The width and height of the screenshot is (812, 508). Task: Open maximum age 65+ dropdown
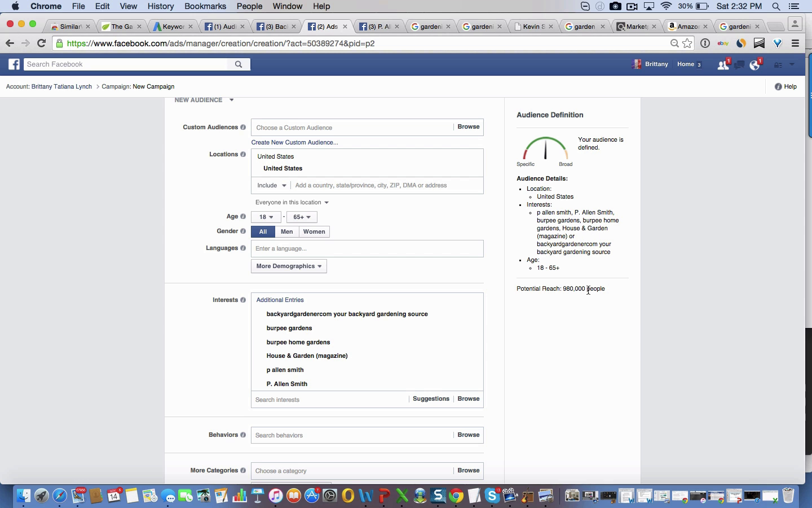tap(302, 217)
